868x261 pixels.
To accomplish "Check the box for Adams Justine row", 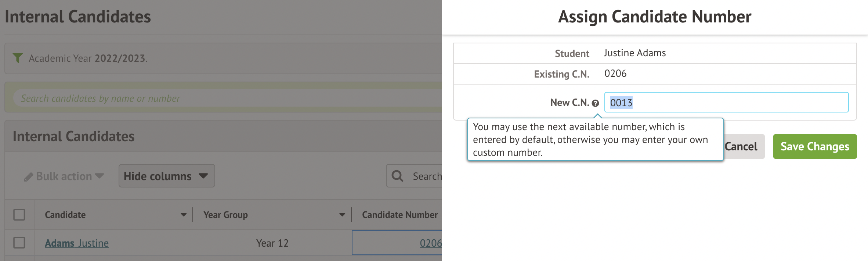I will click(19, 243).
